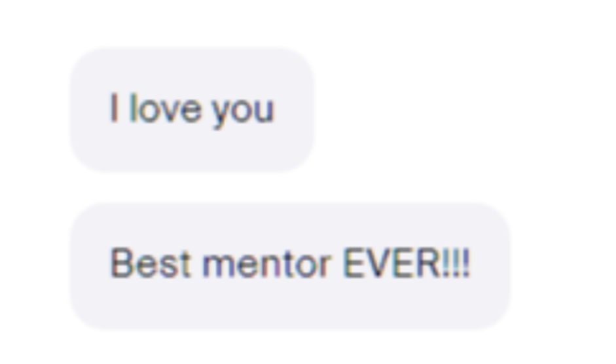Click the word "EVER!!!" in the chat bubble
Screen dimensions: 616x364
tap(407, 263)
